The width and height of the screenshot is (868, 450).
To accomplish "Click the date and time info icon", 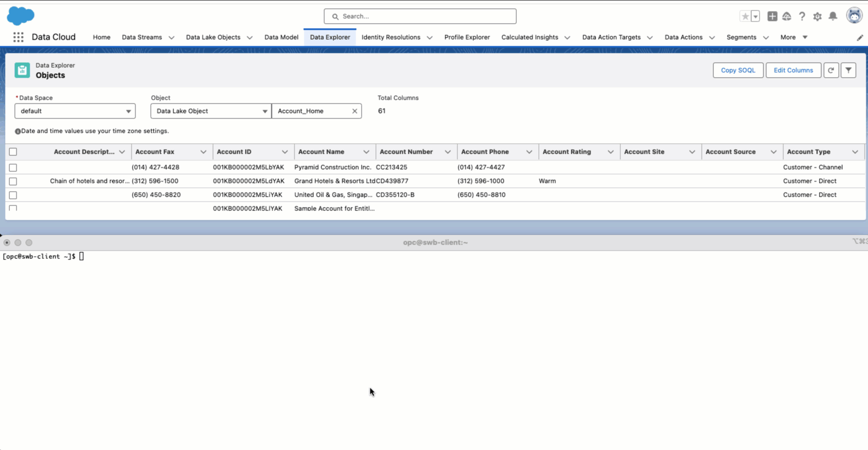I will point(18,131).
